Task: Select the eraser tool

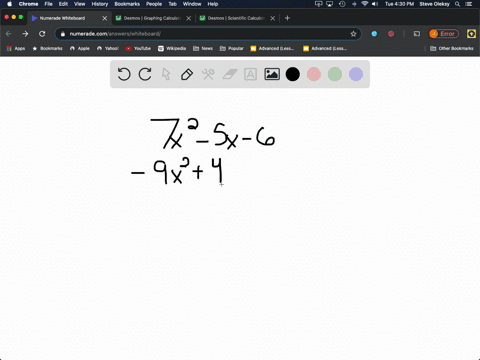Action: 230,74
